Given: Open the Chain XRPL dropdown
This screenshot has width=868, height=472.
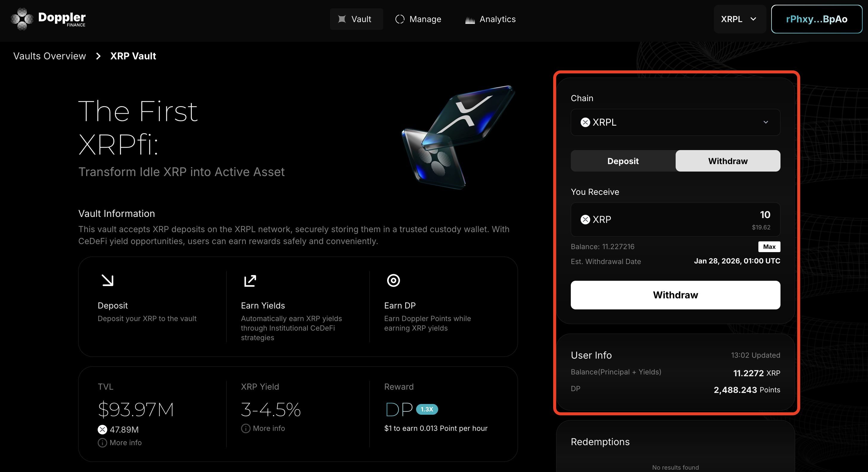Looking at the screenshot, I should 675,122.
